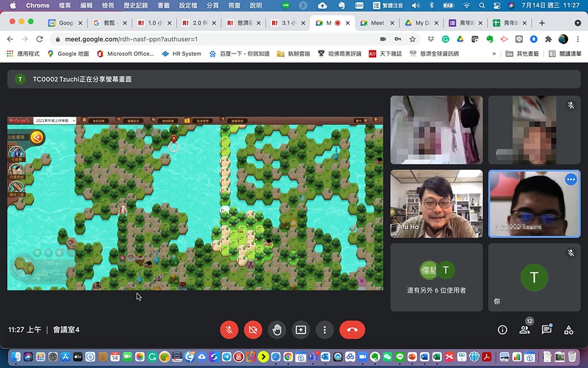Open options for the highlighted participant tile

point(571,179)
